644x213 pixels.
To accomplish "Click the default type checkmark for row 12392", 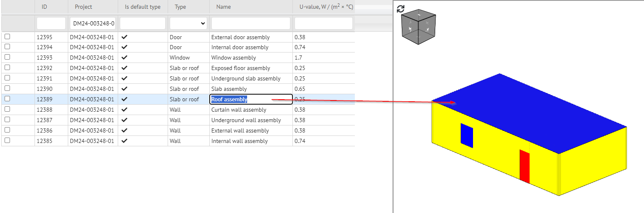I will point(124,68).
